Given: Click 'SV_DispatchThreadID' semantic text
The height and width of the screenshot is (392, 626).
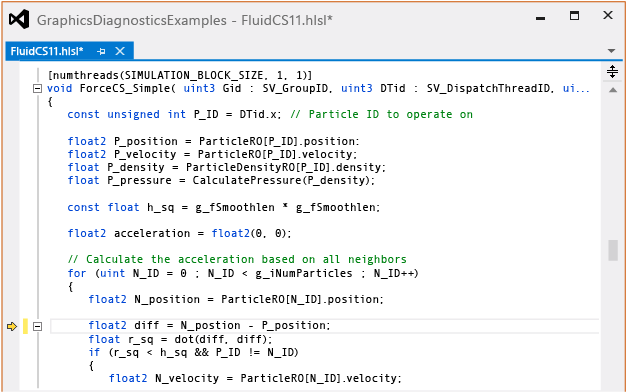Looking at the screenshot, I should click(488, 88).
